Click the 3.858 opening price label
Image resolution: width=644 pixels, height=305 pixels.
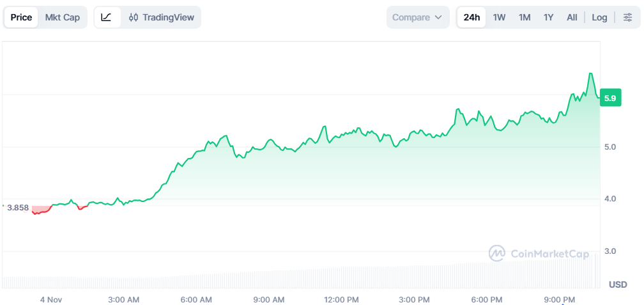click(x=18, y=208)
